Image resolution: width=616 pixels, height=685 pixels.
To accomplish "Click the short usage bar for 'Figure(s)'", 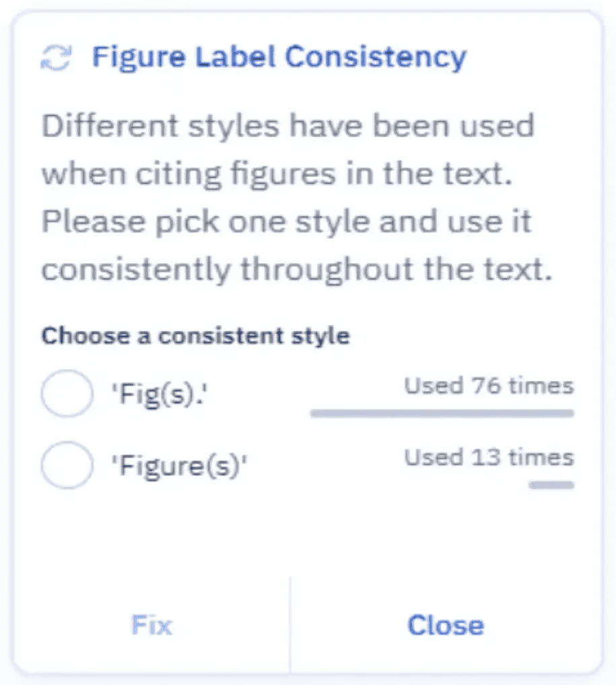I will click(x=551, y=484).
